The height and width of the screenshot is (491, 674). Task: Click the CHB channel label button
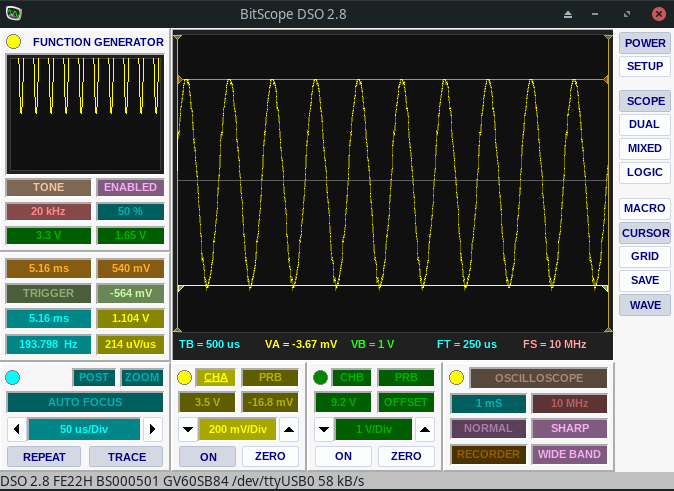click(x=352, y=377)
